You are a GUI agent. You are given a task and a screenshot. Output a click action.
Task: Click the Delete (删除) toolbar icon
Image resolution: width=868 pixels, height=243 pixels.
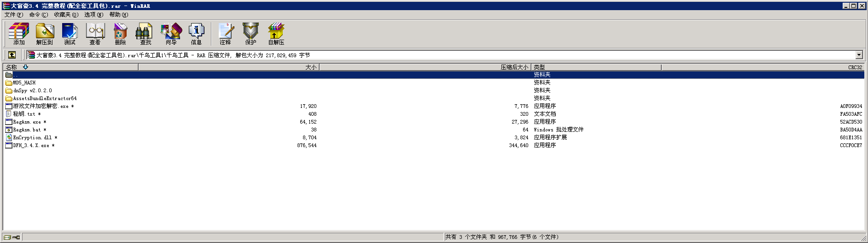(121, 34)
